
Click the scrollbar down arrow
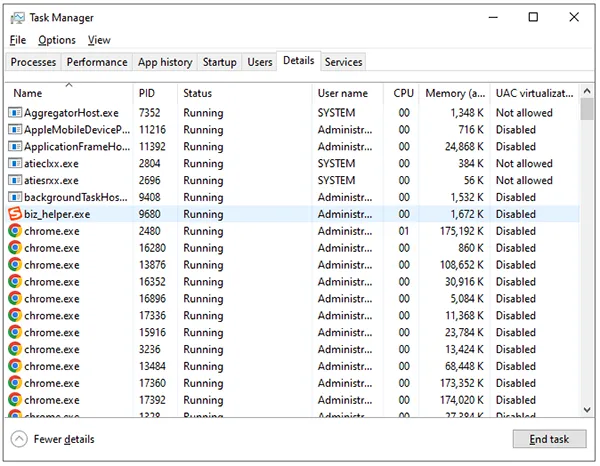click(587, 410)
